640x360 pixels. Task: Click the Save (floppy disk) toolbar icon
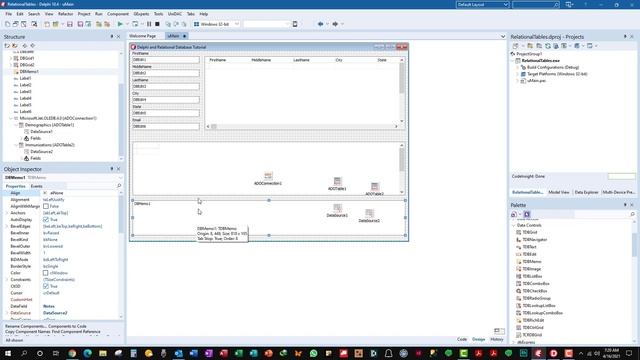coord(70,24)
